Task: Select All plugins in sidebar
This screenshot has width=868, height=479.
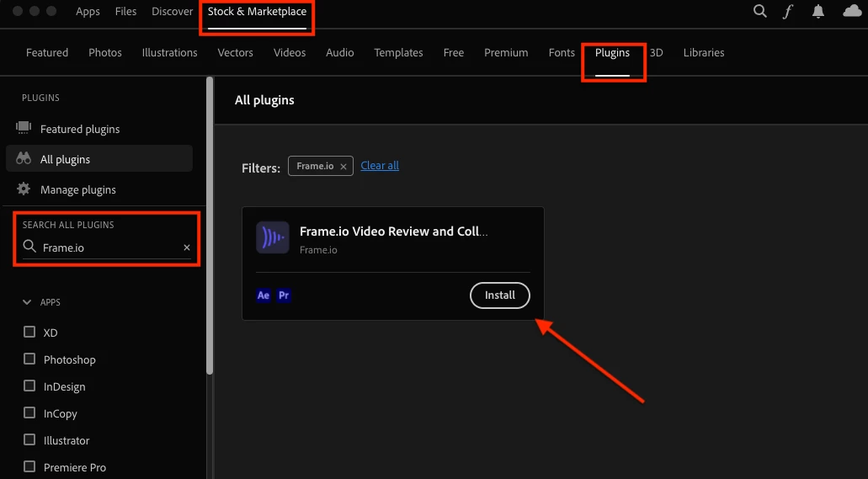Action: (x=99, y=159)
